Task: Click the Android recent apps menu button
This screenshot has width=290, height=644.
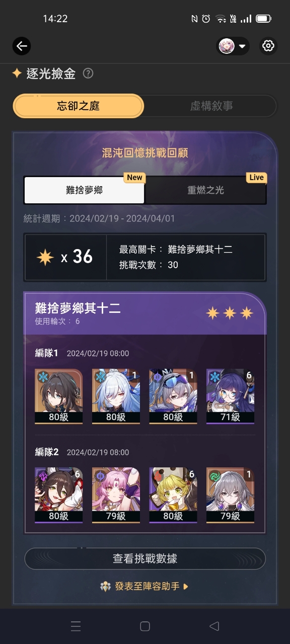Action: click(x=76, y=626)
